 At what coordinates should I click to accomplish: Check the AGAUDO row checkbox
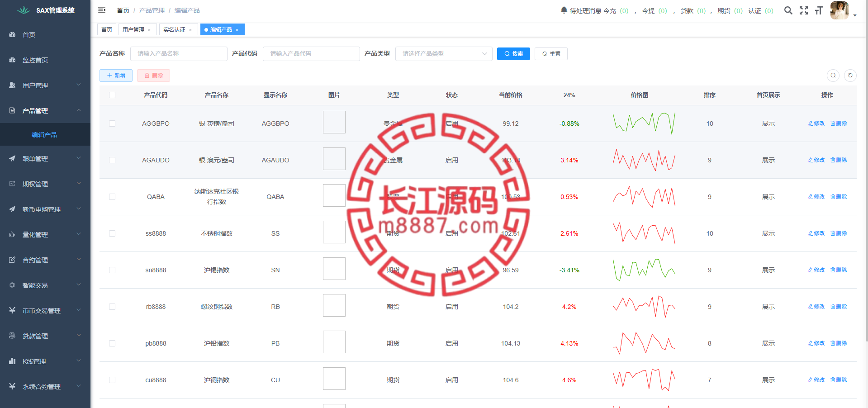pyautogui.click(x=112, y=160)
